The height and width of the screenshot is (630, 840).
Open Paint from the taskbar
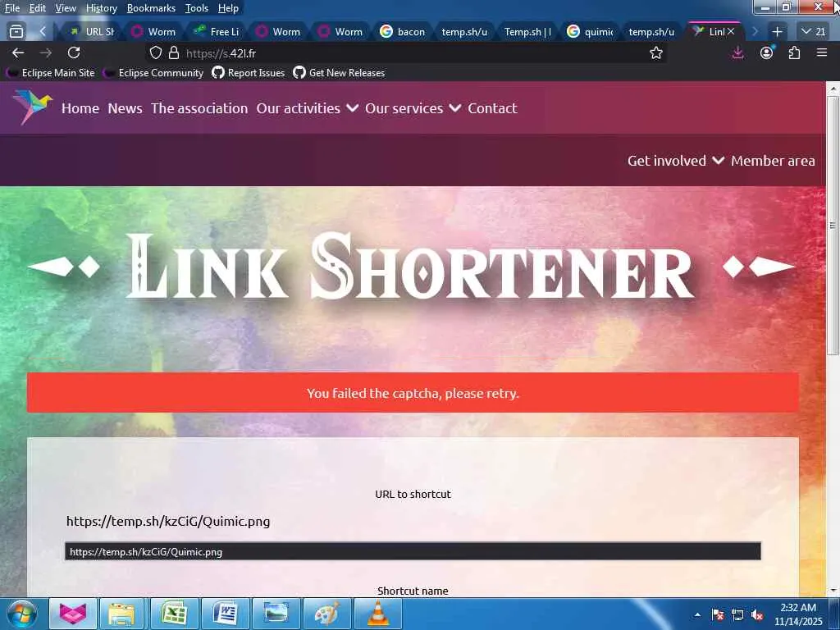326,614
